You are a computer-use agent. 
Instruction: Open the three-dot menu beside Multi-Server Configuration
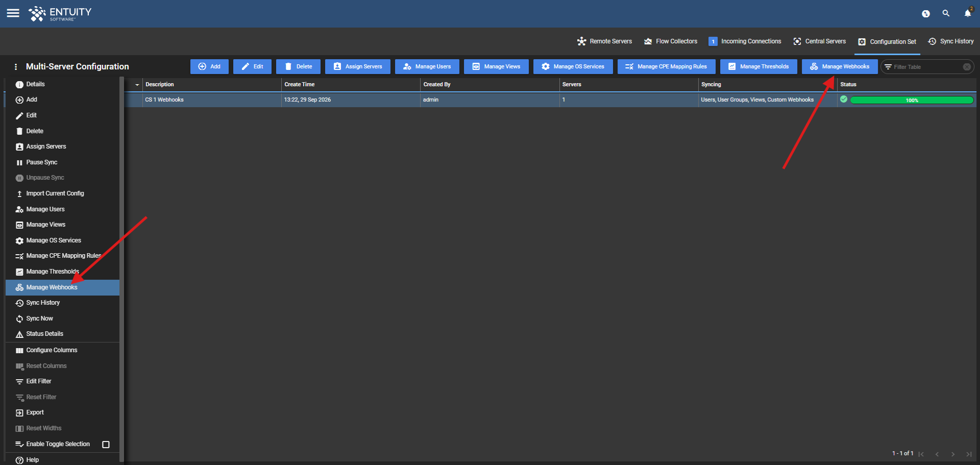[16, 67]
